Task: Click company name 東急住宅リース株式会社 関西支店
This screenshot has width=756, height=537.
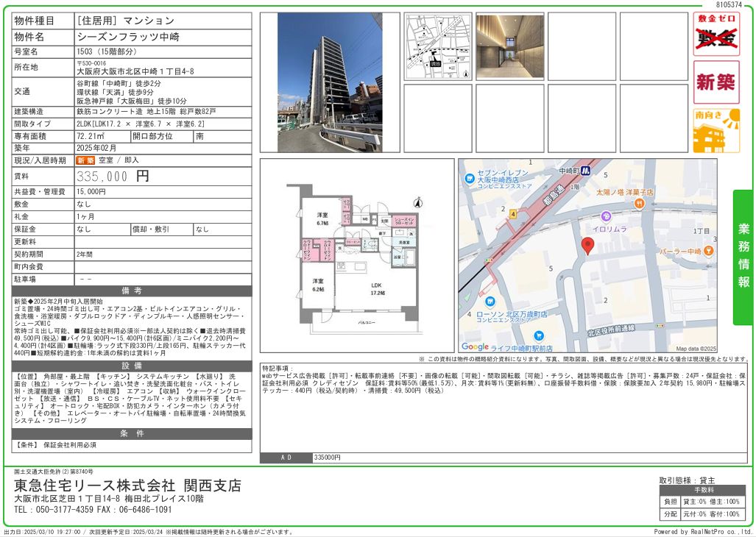Action: click(x=128, y=486)
